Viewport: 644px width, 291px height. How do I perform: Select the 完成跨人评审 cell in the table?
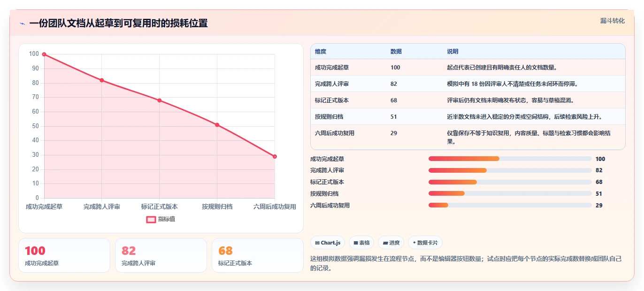click(x=332, y=84)
